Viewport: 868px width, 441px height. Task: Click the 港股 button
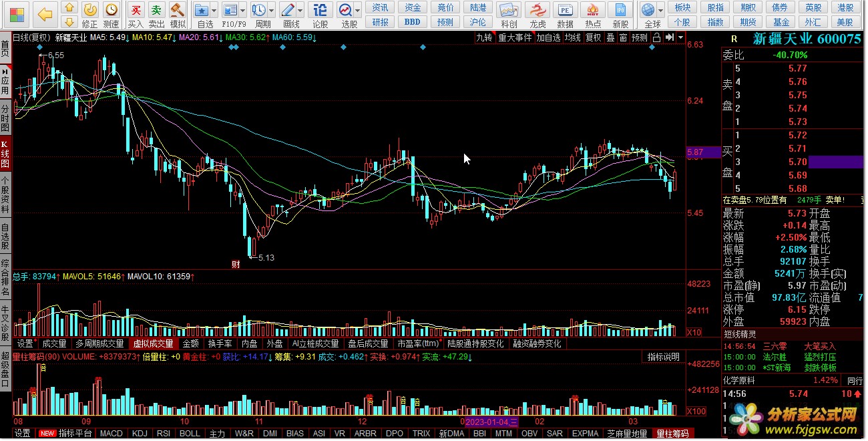coord(845,7)
